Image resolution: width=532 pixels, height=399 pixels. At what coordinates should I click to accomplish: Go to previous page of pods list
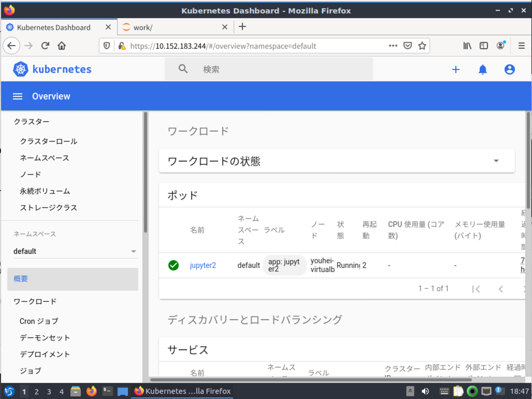point(501,289)
